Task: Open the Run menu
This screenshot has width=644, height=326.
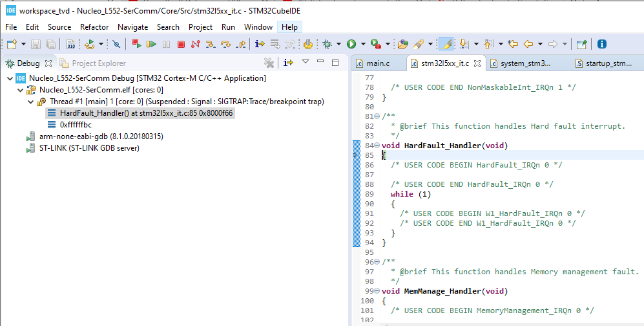Action: [x=229, y=27]
